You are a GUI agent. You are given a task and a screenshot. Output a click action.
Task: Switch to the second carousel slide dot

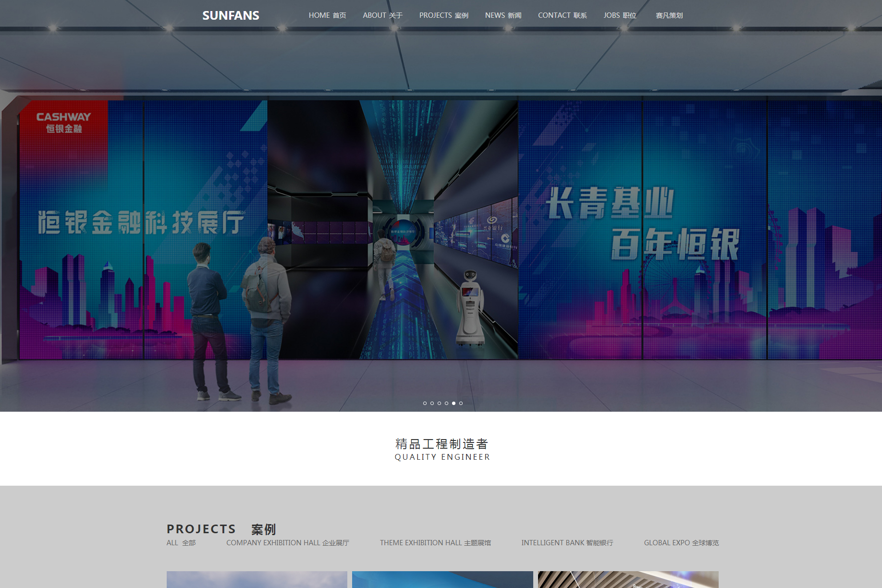click(432, 403)
